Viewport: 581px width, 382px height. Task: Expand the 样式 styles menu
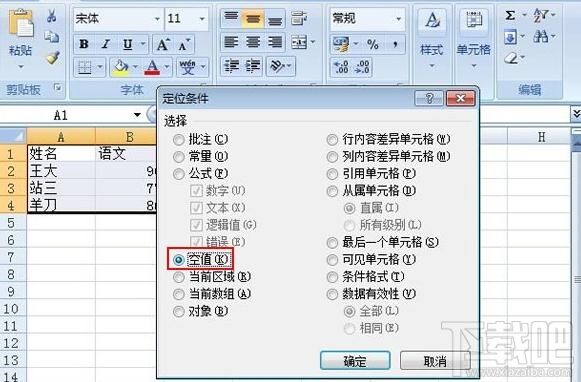point(432,66)
